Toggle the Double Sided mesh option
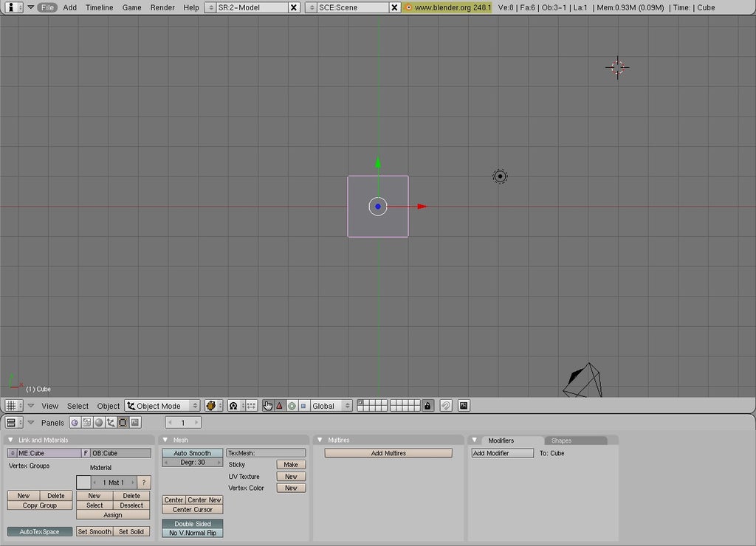The width and height of the screenshot is (756, 546). 193,524
